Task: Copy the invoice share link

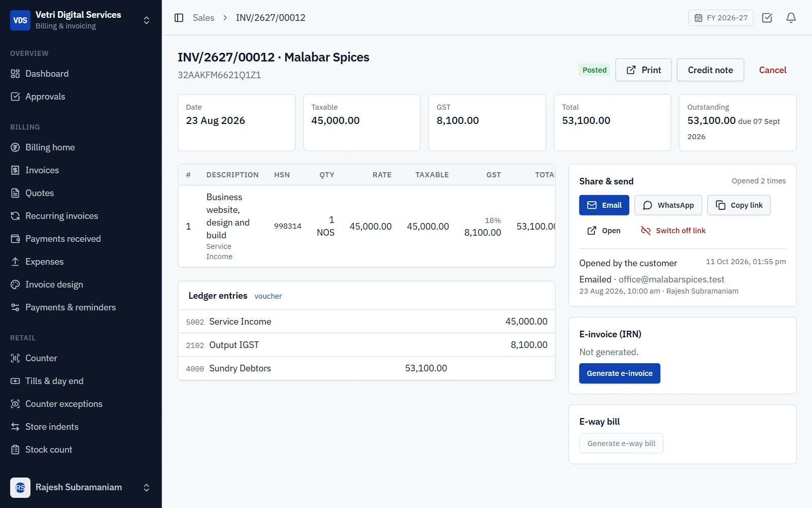Action: tap(739, 205)
